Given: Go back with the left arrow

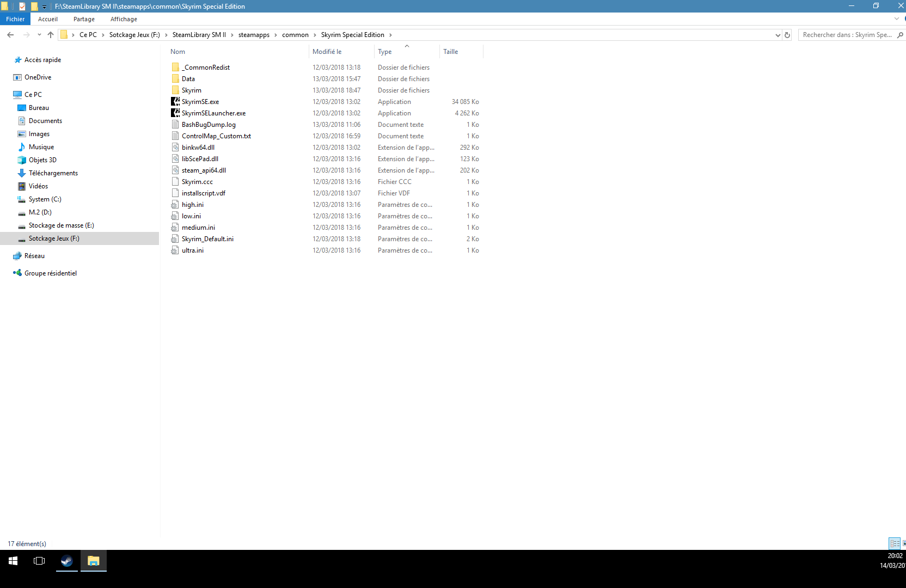Looking at the screenshot, I should [x=10, y=35].
